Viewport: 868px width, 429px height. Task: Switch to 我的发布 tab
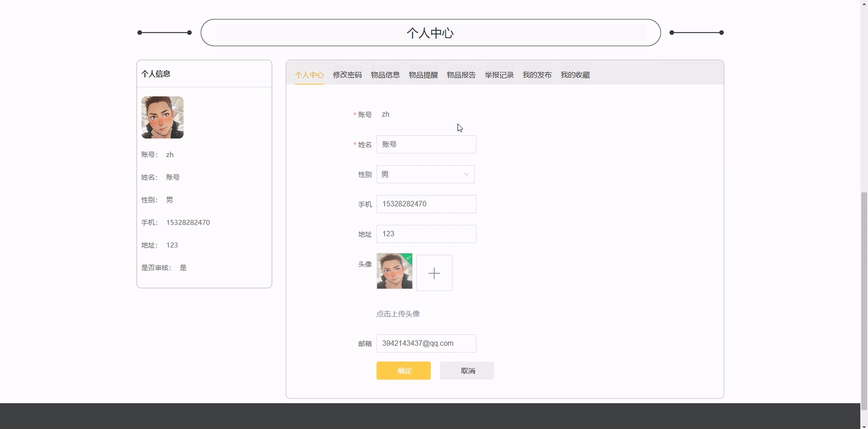pos(537,75)
